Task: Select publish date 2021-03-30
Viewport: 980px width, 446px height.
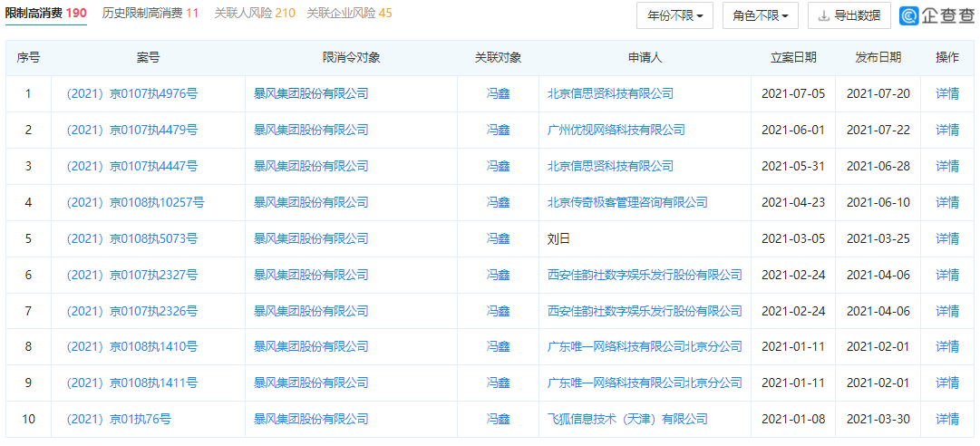Action: click(878, 419)
